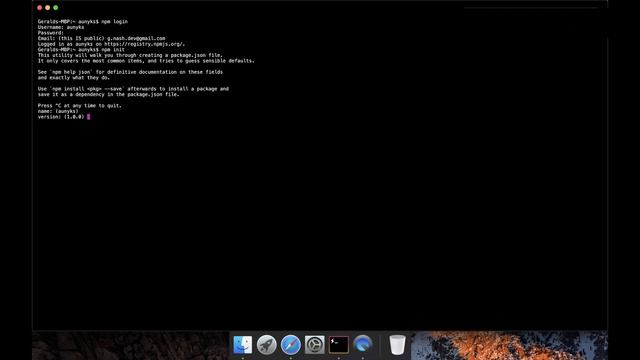
Task: Click 'Use npm install <pkg> --save' line
Action: point(133,89)
